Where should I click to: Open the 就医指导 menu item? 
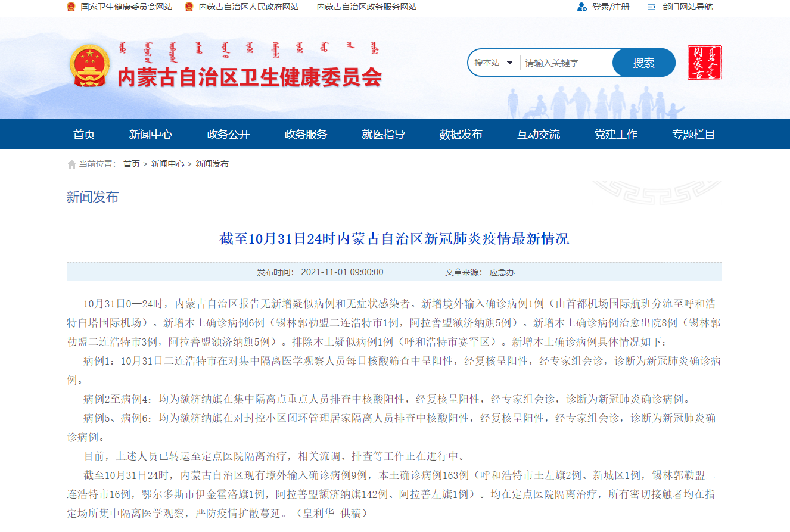click(383, 135)
